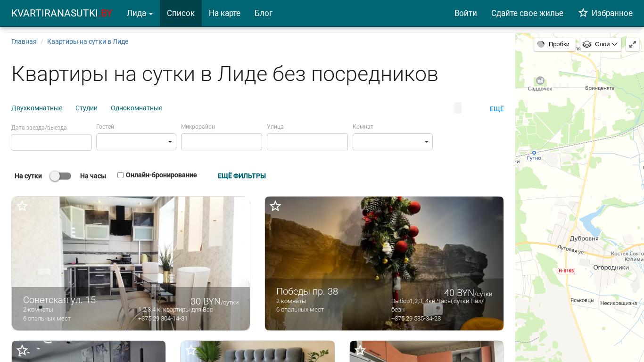This screenshot has height=362, width=644.
Task: Click ЕЩЁ ФИЛЬТРЫ link
Action: (x=241, y=176)
